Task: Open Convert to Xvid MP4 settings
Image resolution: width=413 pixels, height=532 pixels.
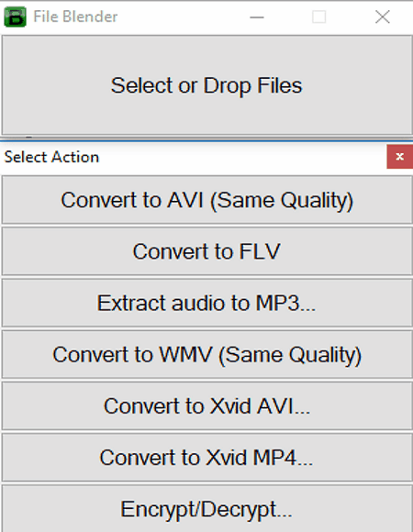Action: click(x=207, y=458)
